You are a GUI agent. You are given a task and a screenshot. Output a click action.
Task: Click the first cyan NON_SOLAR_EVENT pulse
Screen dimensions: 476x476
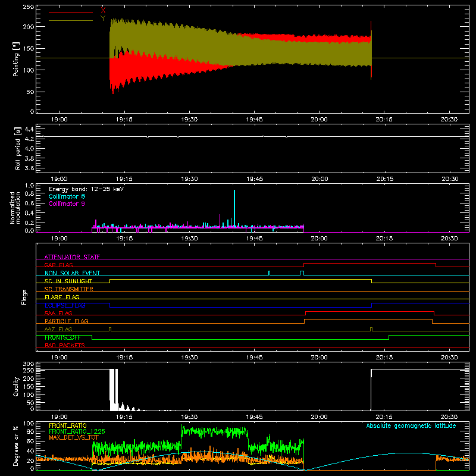tap(270, 273)
